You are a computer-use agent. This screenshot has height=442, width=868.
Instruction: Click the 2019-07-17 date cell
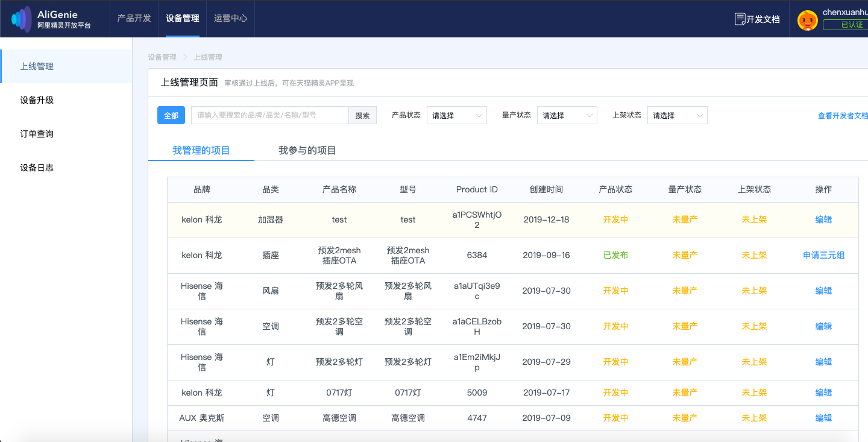coord(546,393)
